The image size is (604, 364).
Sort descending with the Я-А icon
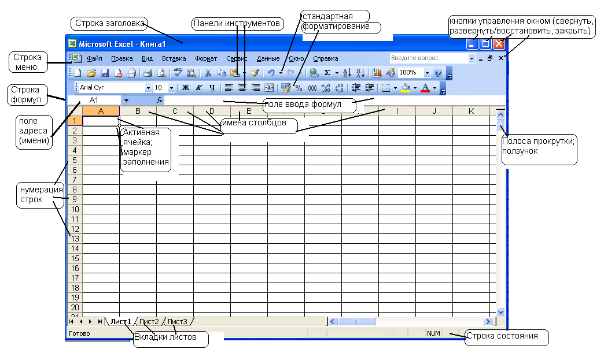[x=360, y=73]
